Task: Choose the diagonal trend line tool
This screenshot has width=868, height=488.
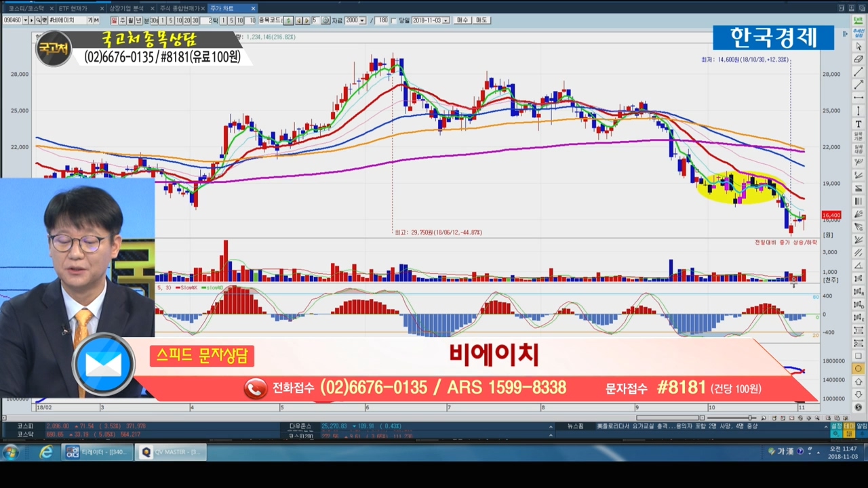Action: pyautogui.click(x=859, y=72)
